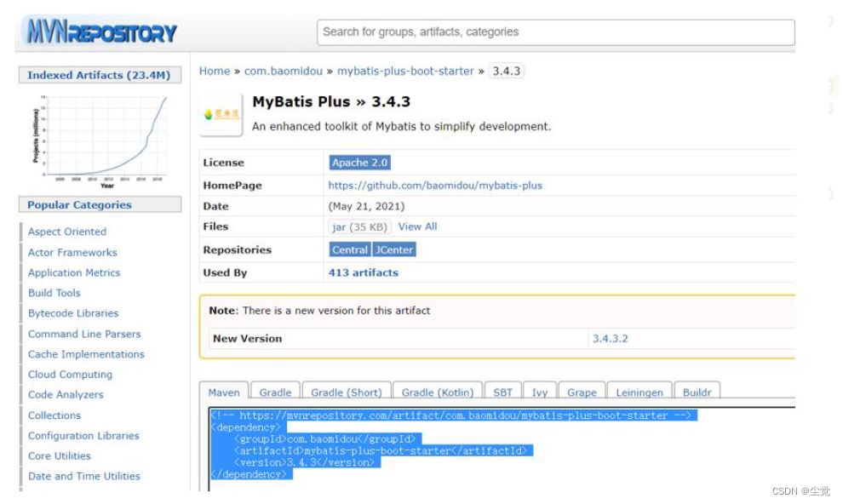The image size is (843, 504).
Task: Open the Cloud Computing category
Action: tap(71, 375)
